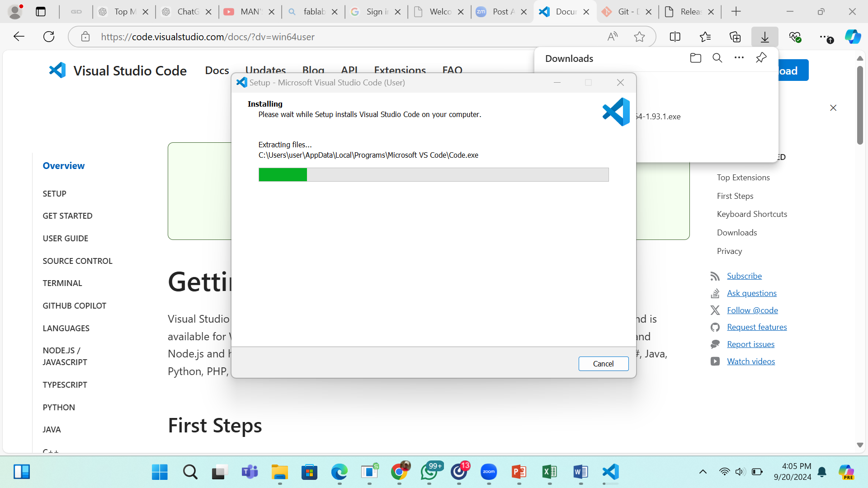
Task: Click the PowerPoint icon in taskbar
Action: click(x=519, y=471)
